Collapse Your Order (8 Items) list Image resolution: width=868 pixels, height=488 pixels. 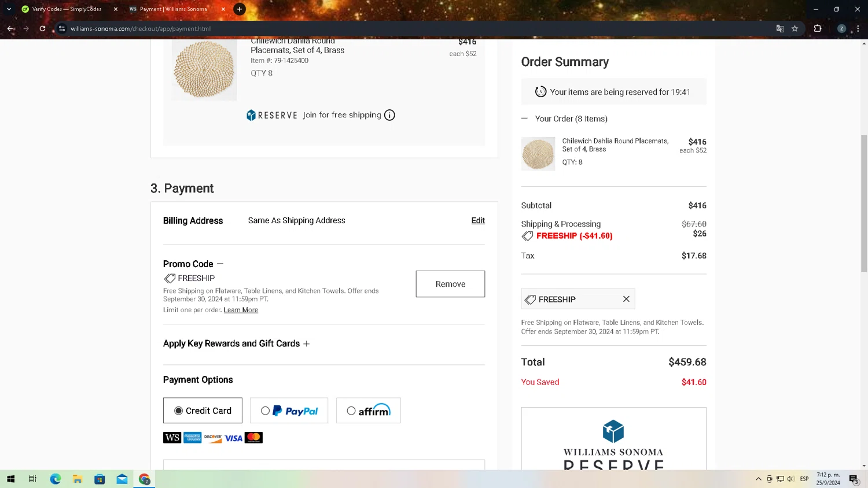pyautogui.click(x=524, y=119)
